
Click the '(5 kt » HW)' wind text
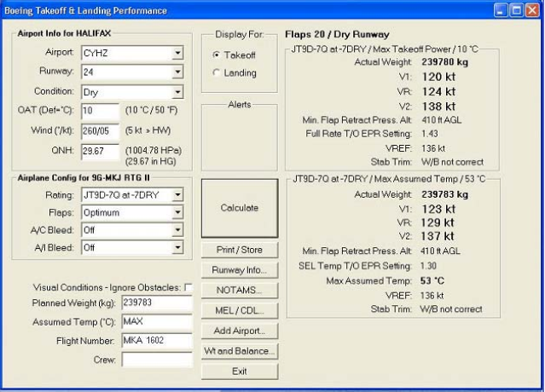(x=148, y=130)
